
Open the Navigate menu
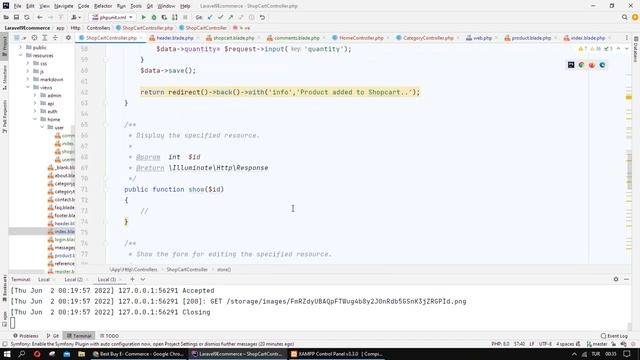coord(64,6)
